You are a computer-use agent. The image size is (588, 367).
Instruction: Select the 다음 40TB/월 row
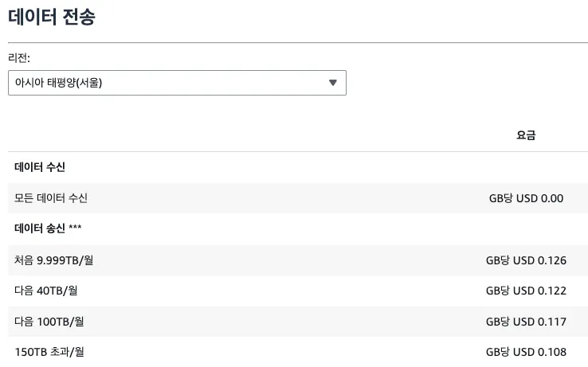click(298, 291)
